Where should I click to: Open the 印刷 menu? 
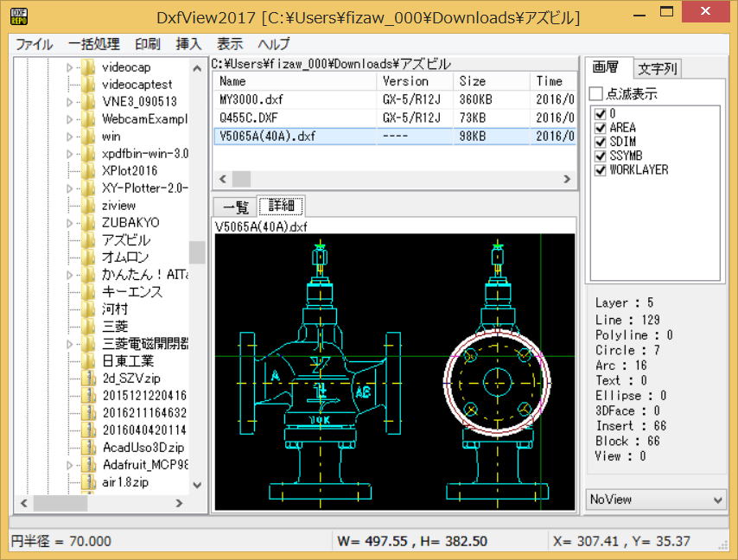pyautogui.click(x=147, y=44)
